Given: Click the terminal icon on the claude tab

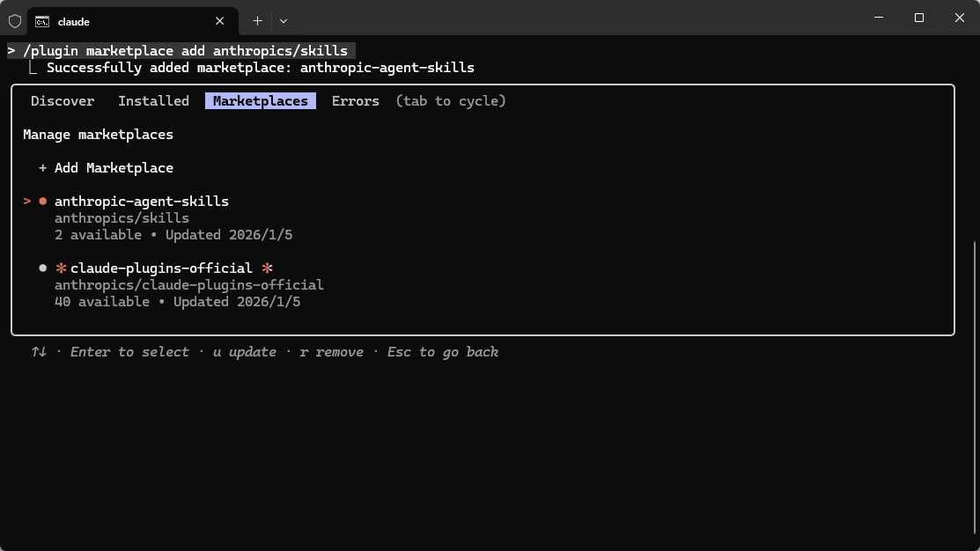Looking at the screenshot, I should pos(42,21).
